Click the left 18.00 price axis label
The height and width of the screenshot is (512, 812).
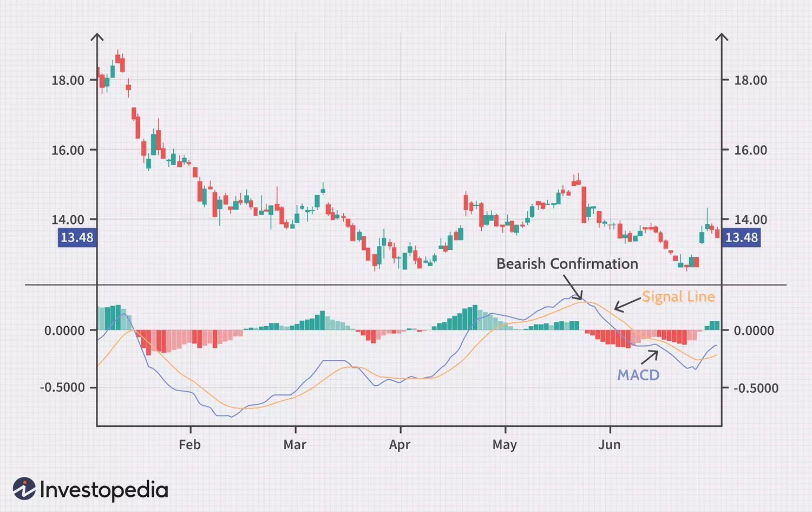click(68, 80)
